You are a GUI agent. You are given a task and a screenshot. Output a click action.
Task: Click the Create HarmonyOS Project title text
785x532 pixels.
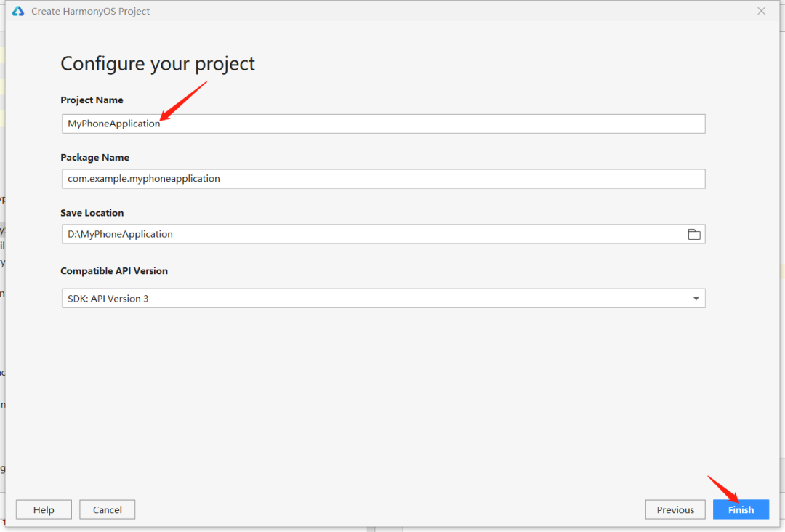coord(91,12)
